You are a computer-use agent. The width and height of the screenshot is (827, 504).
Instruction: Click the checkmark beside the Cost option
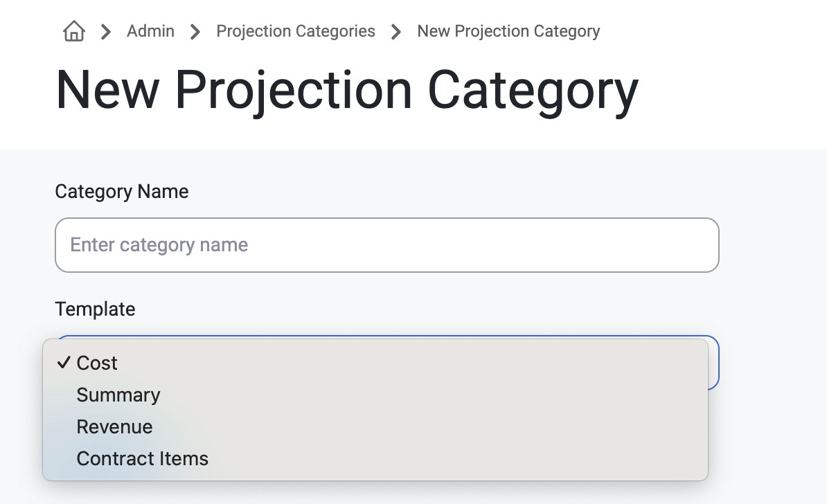coord(64,362)
